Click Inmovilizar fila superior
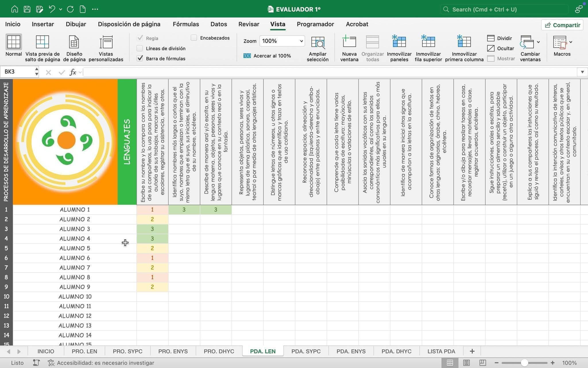 point(428,48)
